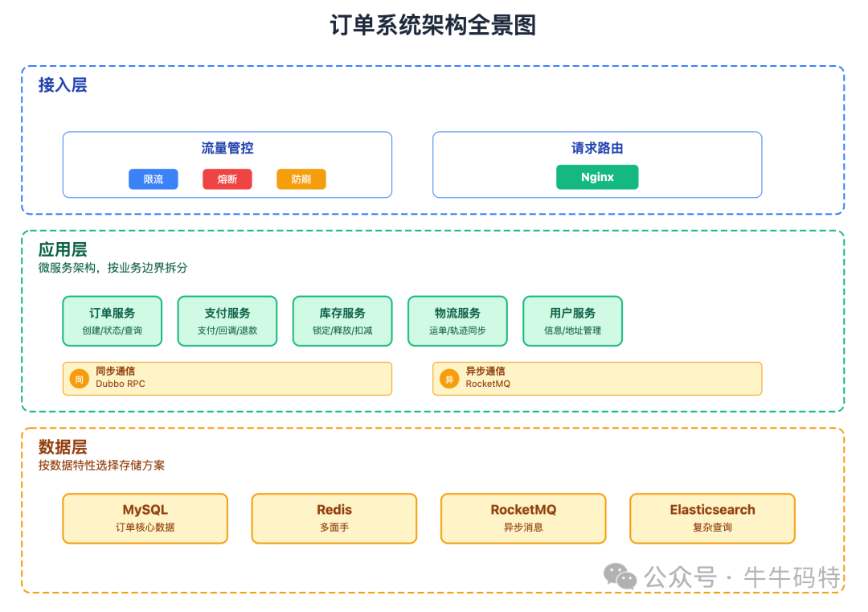Click the green Nginx badge under 请求路由
The width and height of the screenshot is (868, 612).
click(597, 176)
